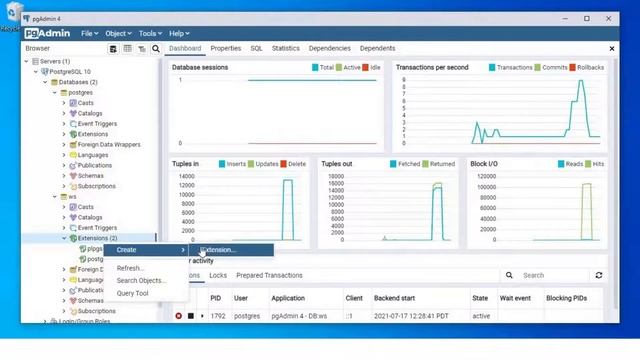Click the Databases (2) node icon
Image resolution: width=640 pixels, height=360 pixels.
(x=54, y=82)
